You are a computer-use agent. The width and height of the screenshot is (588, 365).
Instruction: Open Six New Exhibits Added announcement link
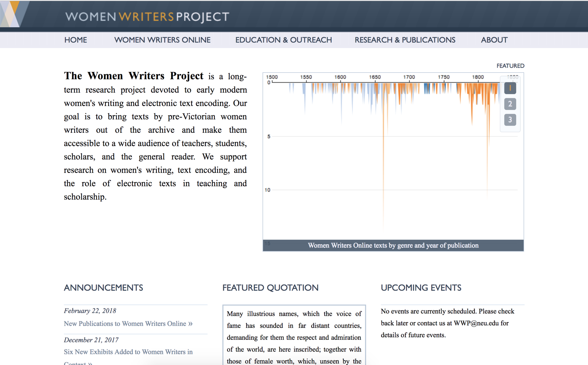128,352
